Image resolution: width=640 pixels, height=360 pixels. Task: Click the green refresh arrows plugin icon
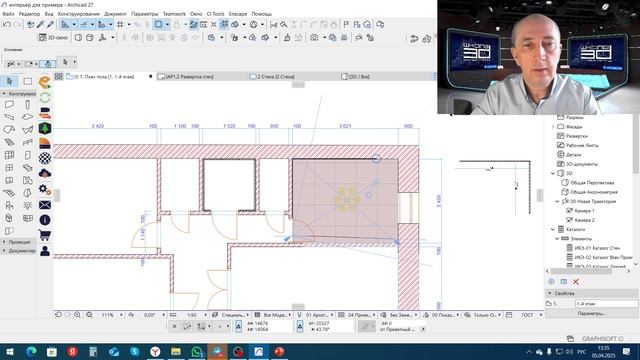pyautogui.click(x=45, y=98)
